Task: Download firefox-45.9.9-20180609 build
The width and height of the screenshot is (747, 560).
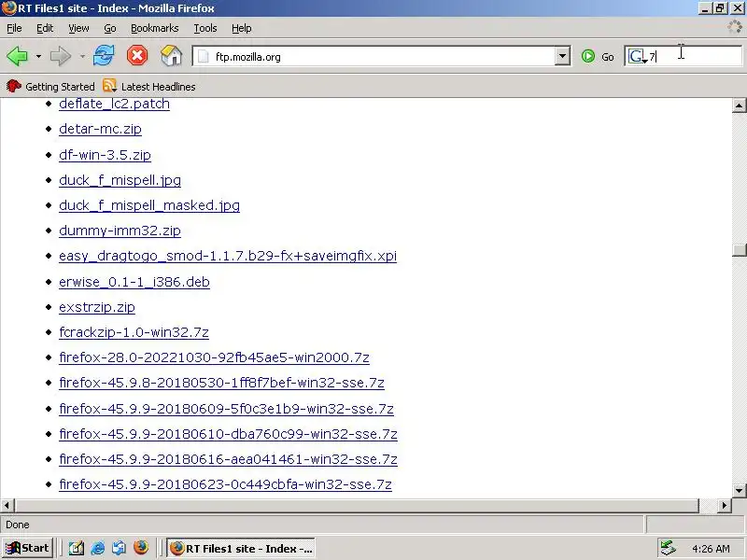Action: [x=226, y=409]
